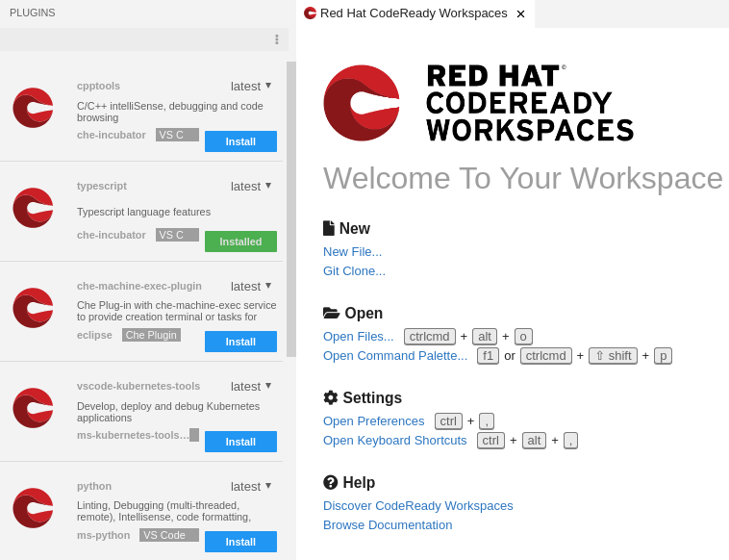The width and height of the screenshot is (729, 560).
Task: Click the 'f1' key badge
Action: click(488, 356)
